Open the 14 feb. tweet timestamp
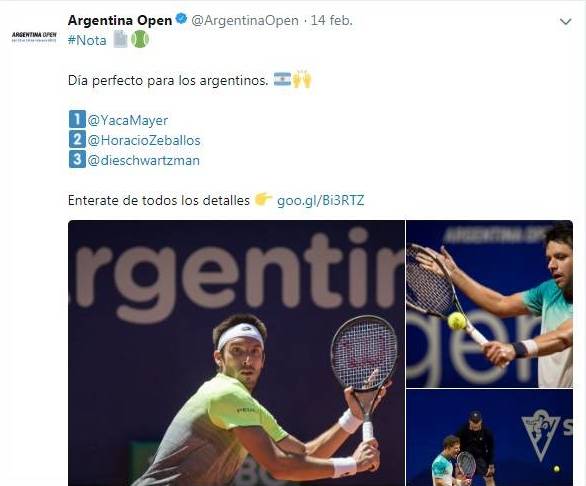This screenshot has width=586, height=486. coord(332,21)
